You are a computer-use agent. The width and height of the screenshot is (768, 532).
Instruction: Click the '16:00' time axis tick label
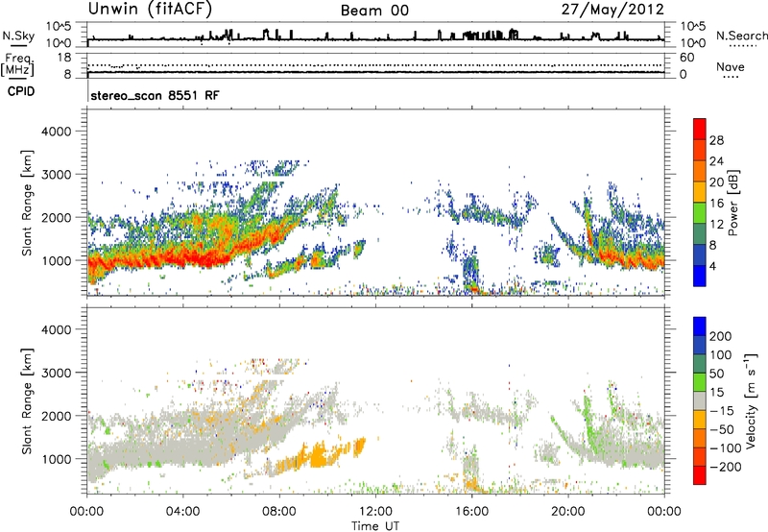tap(471, 512)
